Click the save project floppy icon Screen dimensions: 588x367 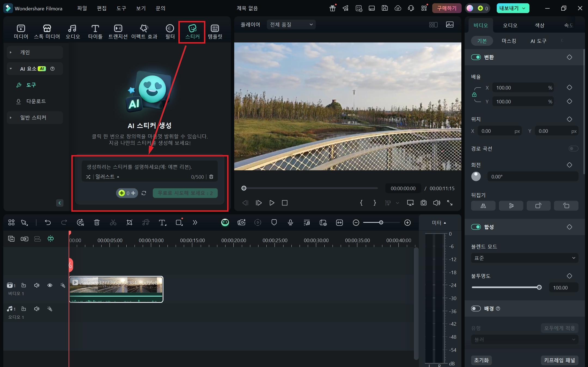[x=385, y=8]
